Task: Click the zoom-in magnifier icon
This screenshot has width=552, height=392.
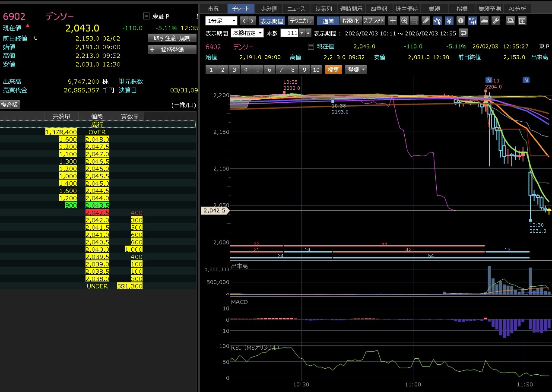Action: (x=404, y=21)
